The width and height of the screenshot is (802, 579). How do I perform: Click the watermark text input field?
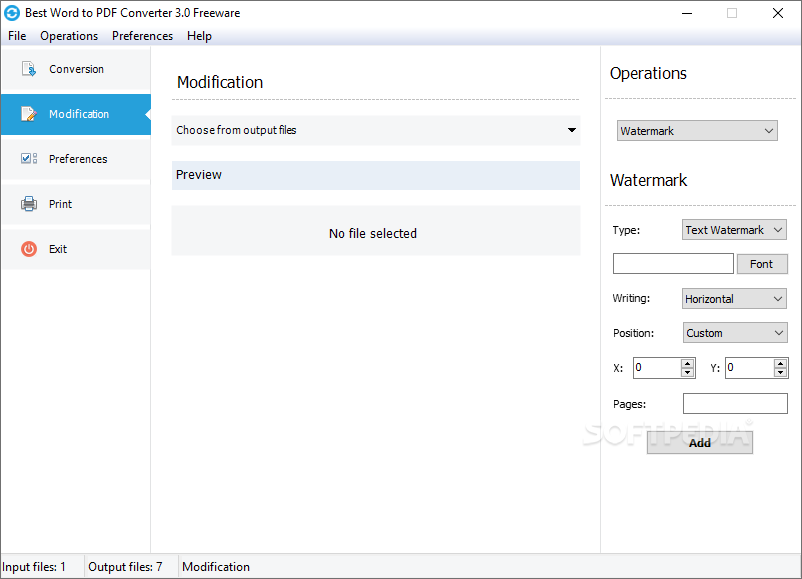[673, 263]
